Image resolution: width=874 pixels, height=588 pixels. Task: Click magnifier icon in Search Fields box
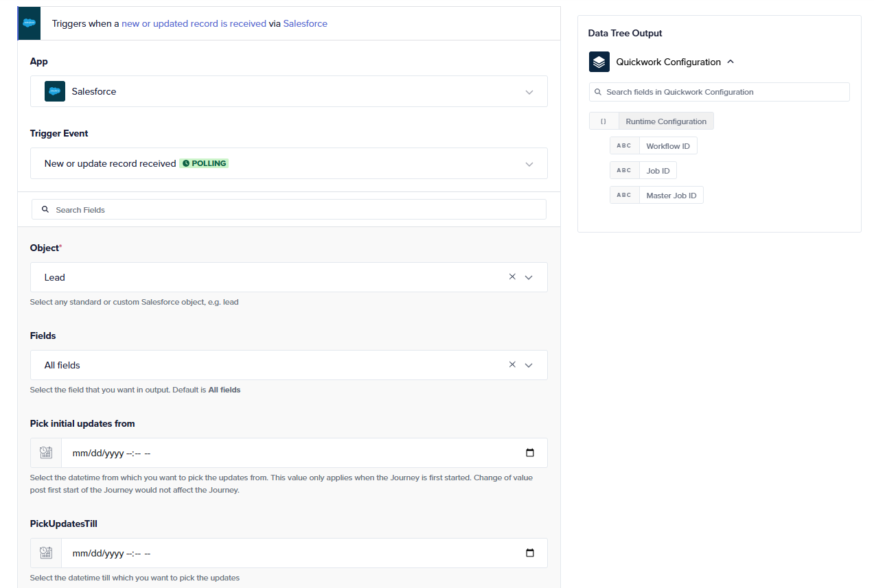45,209
